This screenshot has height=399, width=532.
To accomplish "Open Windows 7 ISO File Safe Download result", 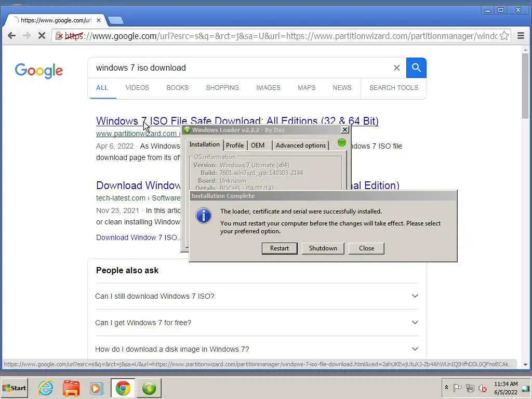I will [x=237, y=121].
